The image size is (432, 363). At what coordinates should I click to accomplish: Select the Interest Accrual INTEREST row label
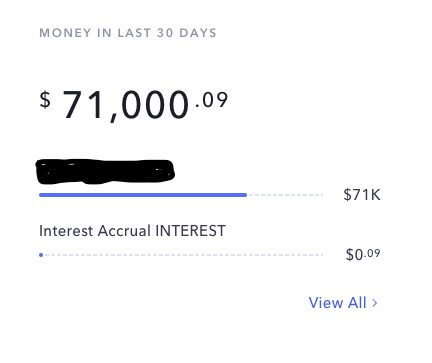tap(132, 231)
